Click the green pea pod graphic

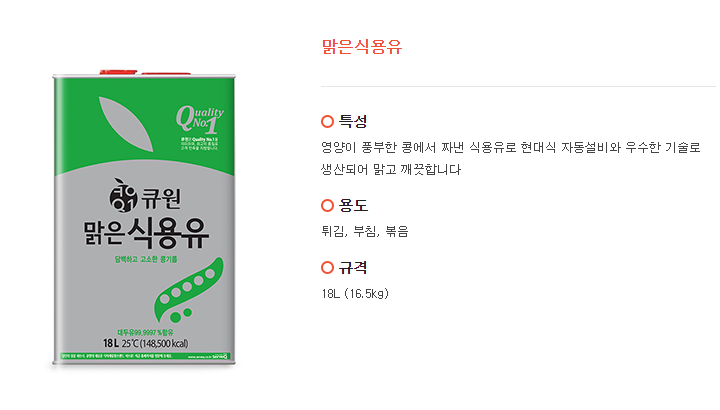tap(188, 290)
